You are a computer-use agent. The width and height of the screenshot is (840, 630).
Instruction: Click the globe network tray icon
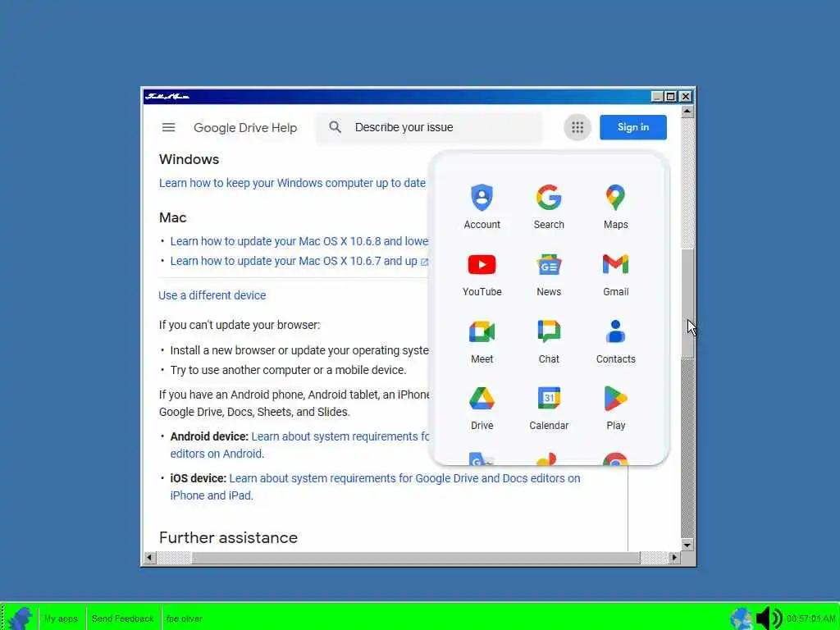(x=741, y=619)
